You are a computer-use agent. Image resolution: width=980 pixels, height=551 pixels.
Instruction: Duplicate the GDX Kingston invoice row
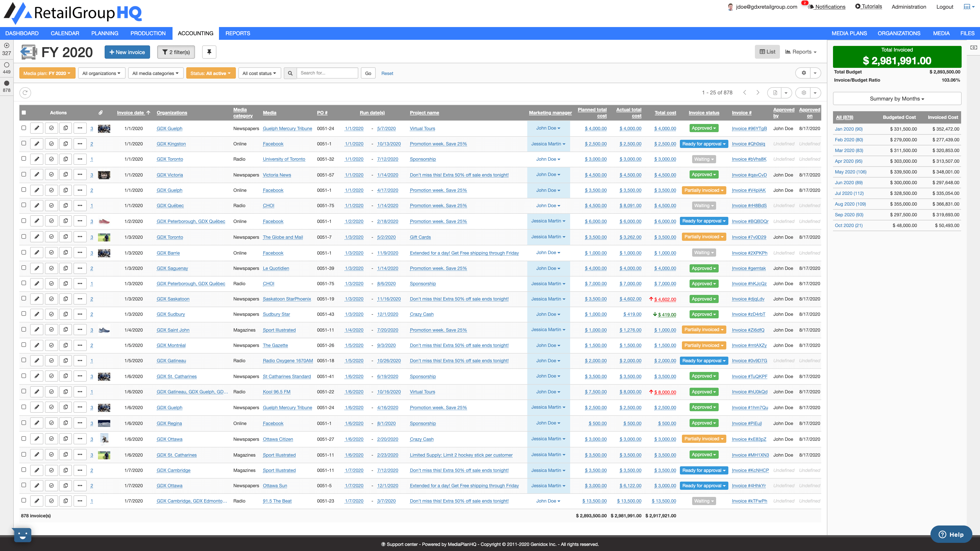[x=65, y=144]
